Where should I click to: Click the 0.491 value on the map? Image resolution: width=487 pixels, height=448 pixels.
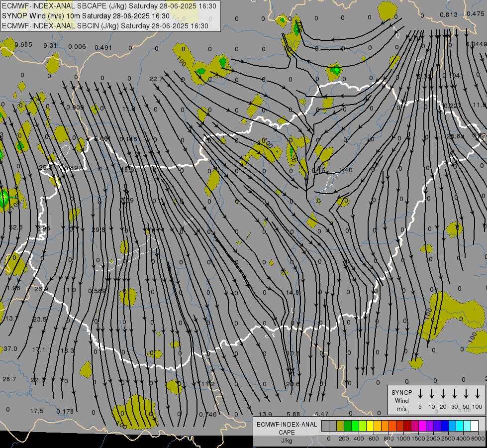103,48
